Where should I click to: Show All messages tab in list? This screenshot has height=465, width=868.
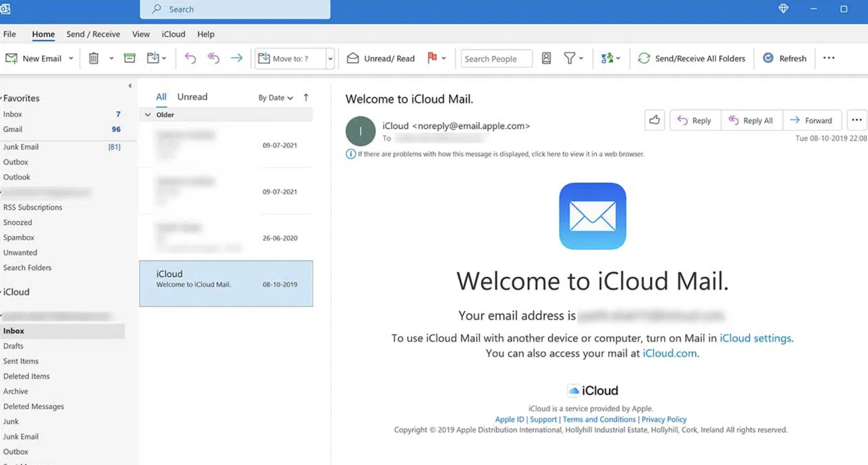(x=161, y=97)
